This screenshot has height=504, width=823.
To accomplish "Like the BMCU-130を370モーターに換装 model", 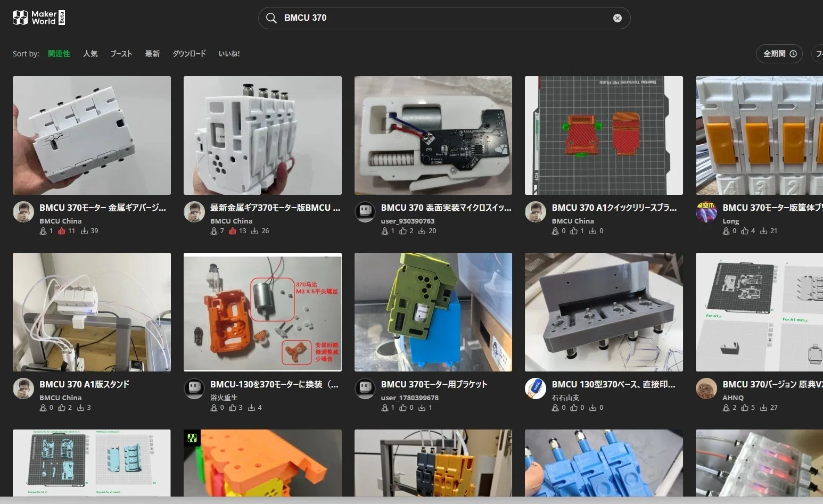I will point(233,408).
